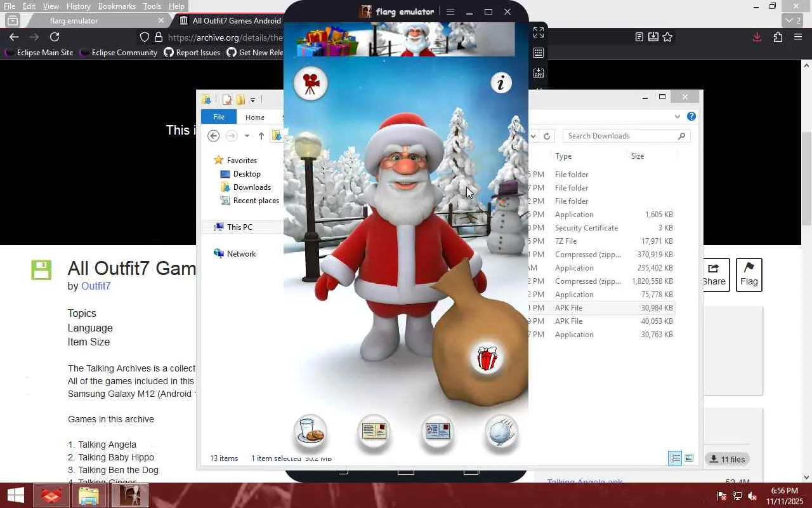The width and height of the screenshot is (812, 508).
Task: Switch File Explorer to details view
Action: [x=675, y=458]
